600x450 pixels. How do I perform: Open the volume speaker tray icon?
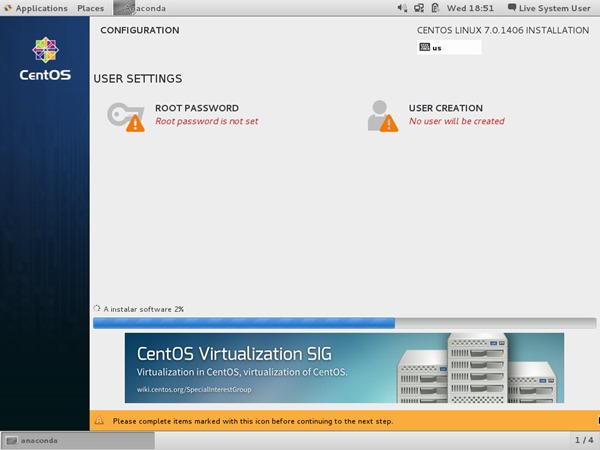402,8
